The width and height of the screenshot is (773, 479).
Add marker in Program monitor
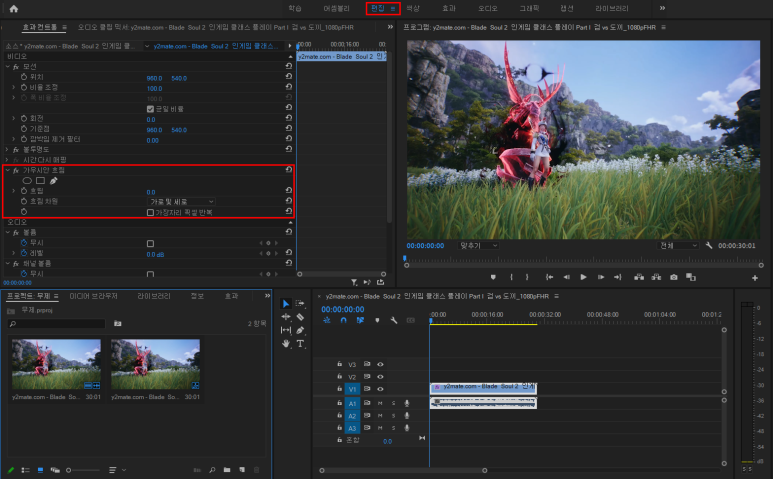click(x=493, y=277)
